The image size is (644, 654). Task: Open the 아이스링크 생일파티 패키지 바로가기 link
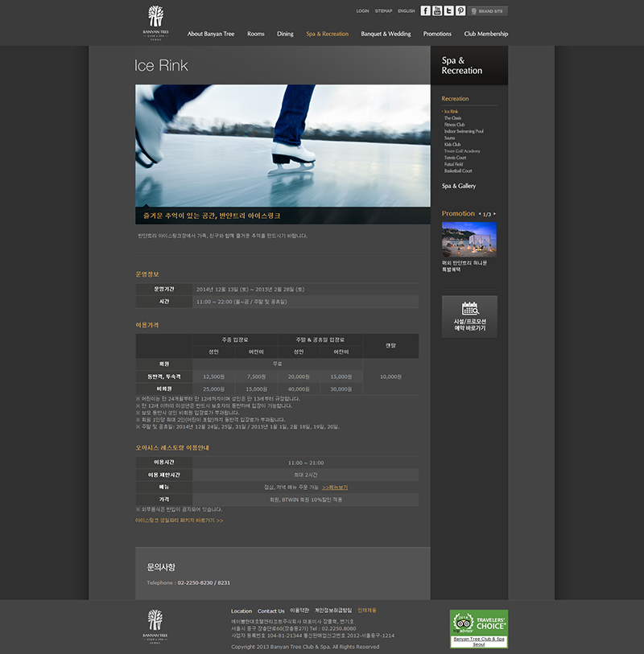coord(179,520)
